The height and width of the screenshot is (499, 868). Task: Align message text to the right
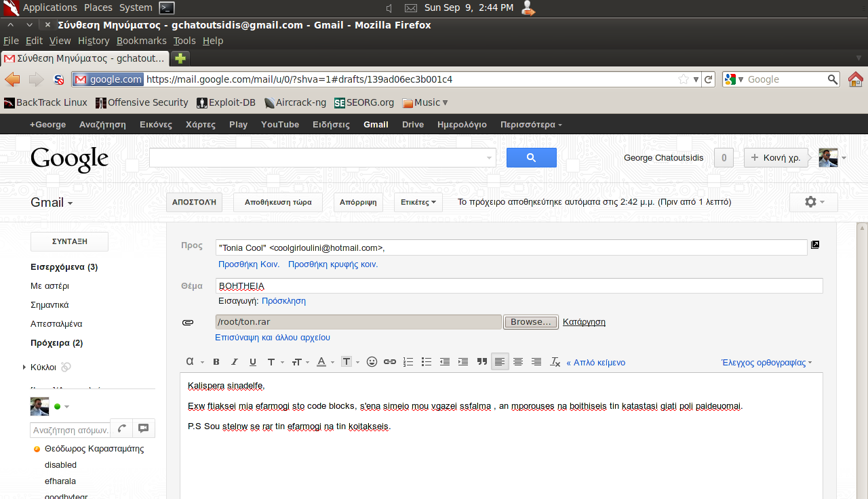(x=536, y=362)
